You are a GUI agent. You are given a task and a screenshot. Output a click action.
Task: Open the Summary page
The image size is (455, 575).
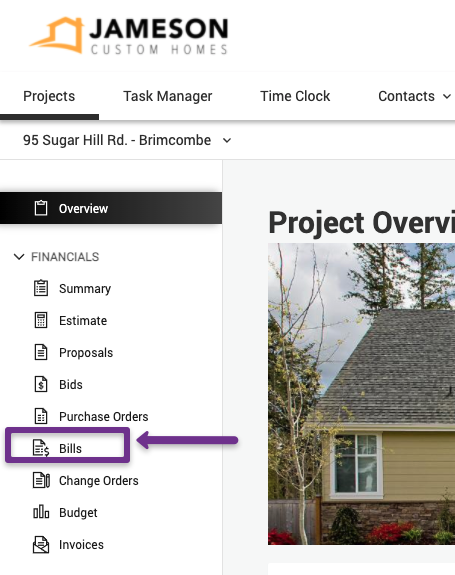tap(85, 289)
